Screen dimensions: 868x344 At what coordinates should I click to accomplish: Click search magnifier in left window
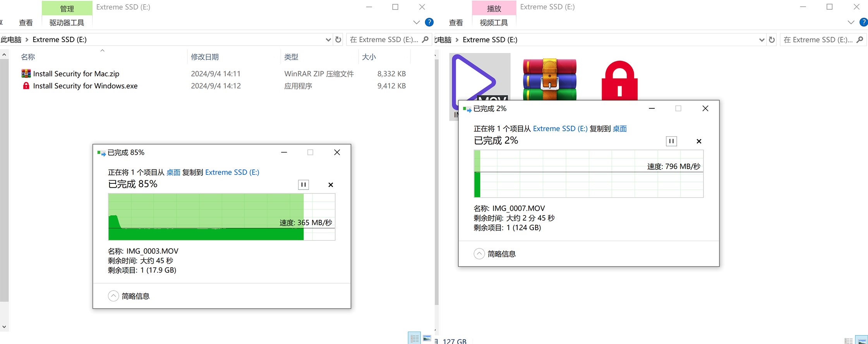tap(425, 39)
